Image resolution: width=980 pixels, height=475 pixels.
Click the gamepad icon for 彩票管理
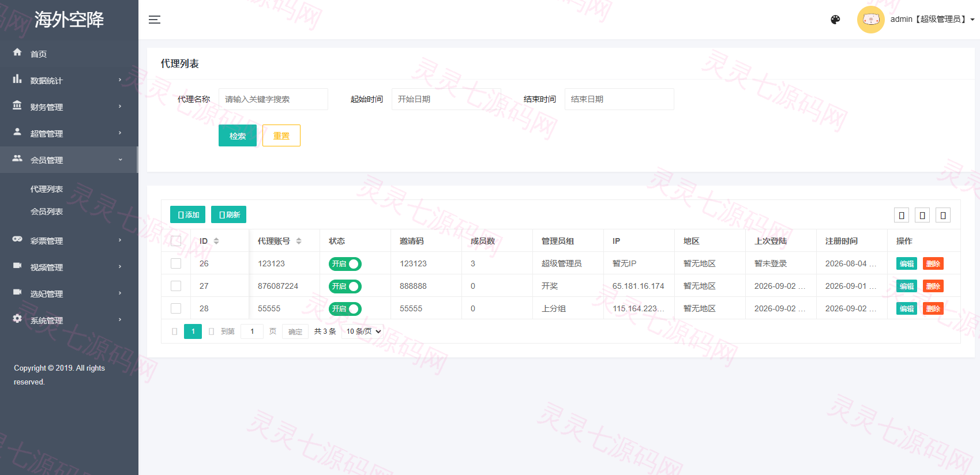coord(17,239)
